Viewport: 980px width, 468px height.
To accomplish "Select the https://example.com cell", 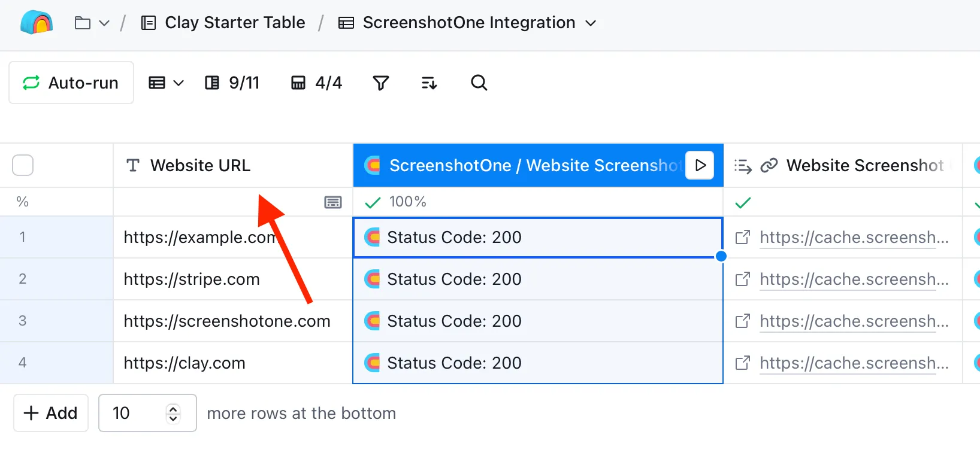I will 233,237.
